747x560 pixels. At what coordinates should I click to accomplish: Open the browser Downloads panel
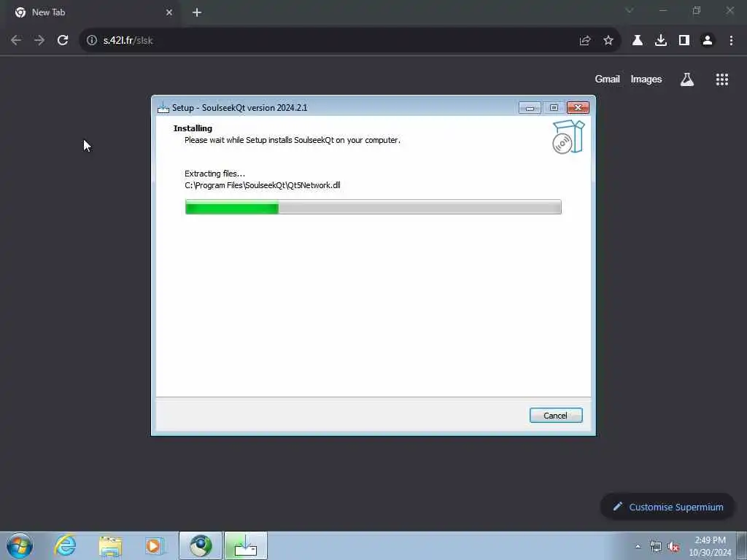(x=661, y=41)
